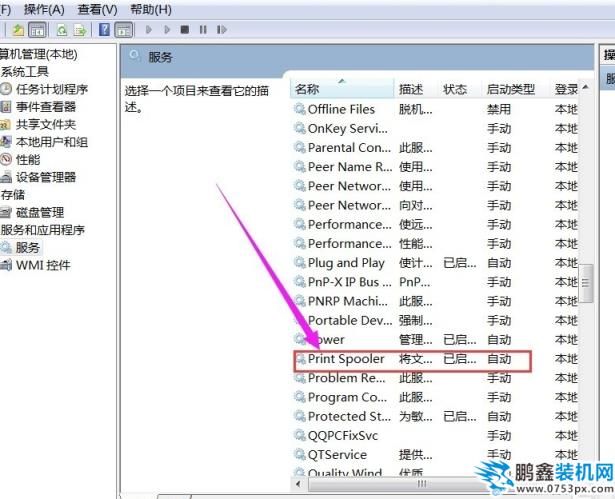
Task: Open the help question-mark toolbar icon
Action: (104, 30)
